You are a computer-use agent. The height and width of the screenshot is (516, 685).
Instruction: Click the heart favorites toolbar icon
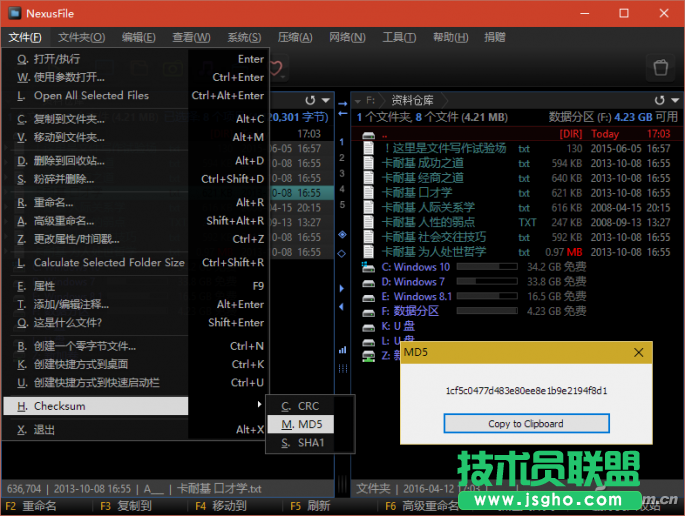click(x=277, y=69)
